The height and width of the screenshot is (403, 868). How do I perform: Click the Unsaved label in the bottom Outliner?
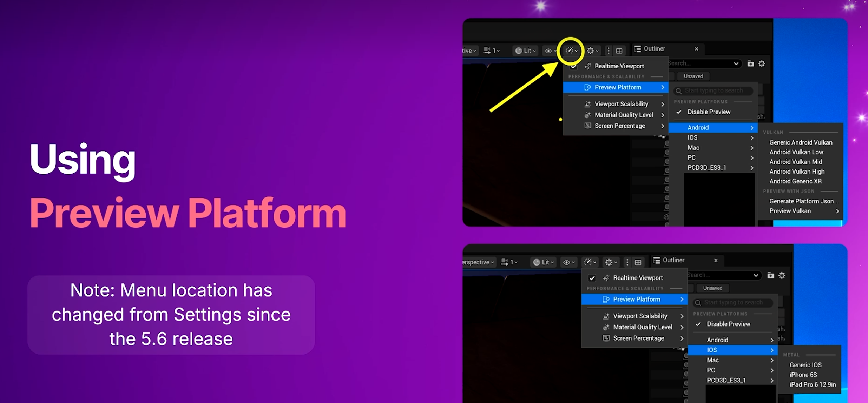coord(712,288)
